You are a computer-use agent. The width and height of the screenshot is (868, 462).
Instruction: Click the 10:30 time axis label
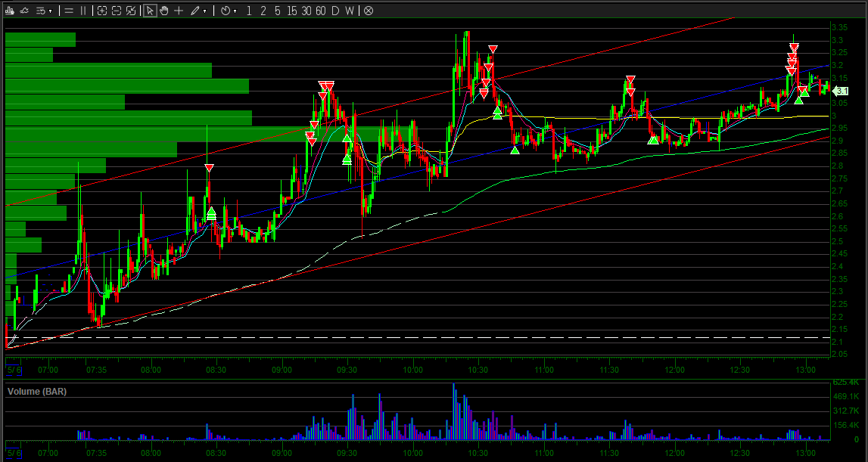pyautogui.click(x=478, y=371)
